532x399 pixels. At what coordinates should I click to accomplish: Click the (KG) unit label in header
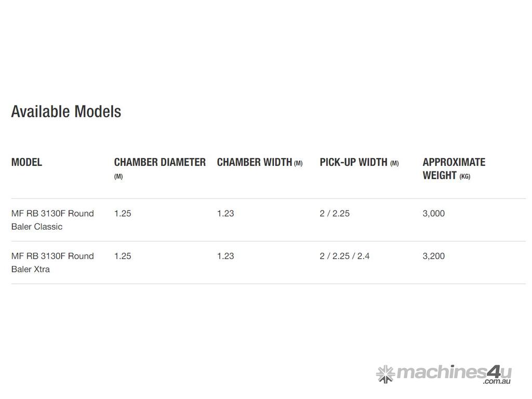[x=464, y=177]
